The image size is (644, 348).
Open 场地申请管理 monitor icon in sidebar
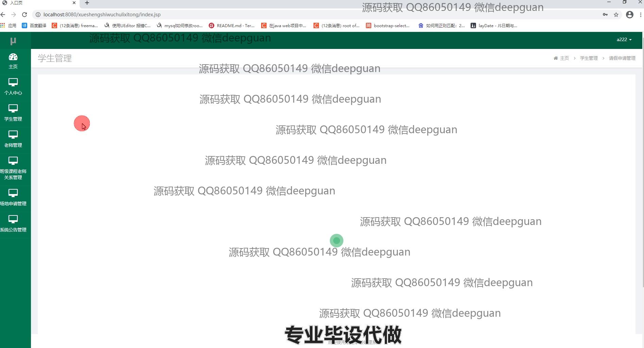coord(13,193)
